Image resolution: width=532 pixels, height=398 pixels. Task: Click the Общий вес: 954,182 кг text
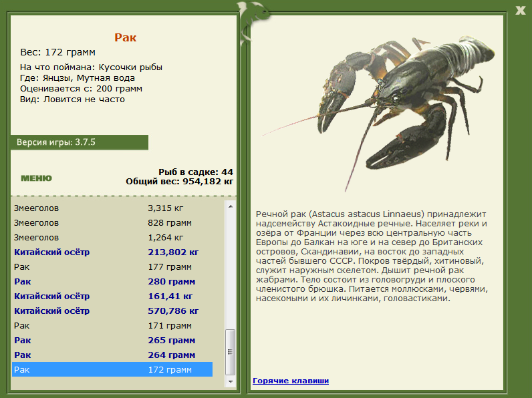coord(180,182)
